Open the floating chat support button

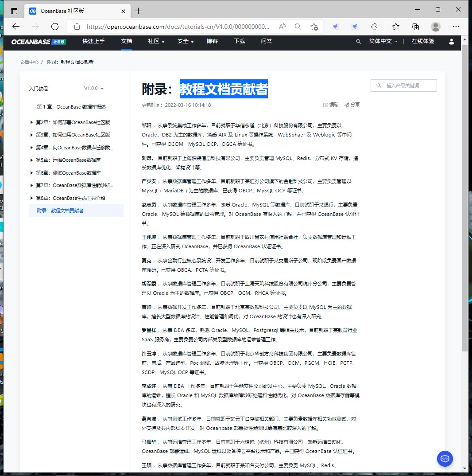(445, 458)
